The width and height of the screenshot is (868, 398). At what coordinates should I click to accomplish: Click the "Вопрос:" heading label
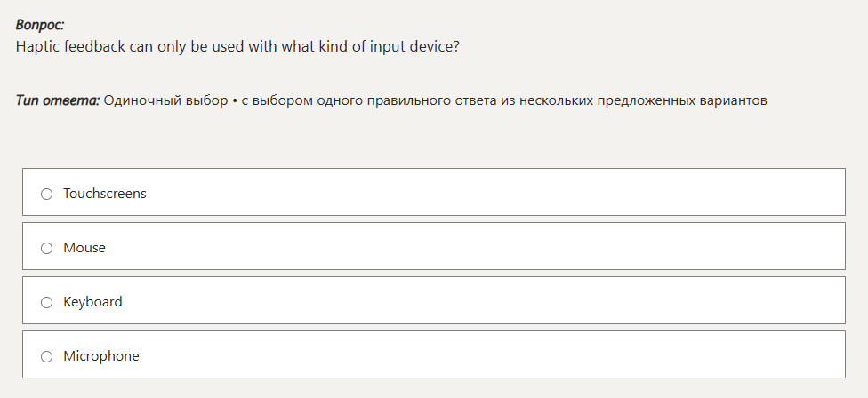(40, 26)
